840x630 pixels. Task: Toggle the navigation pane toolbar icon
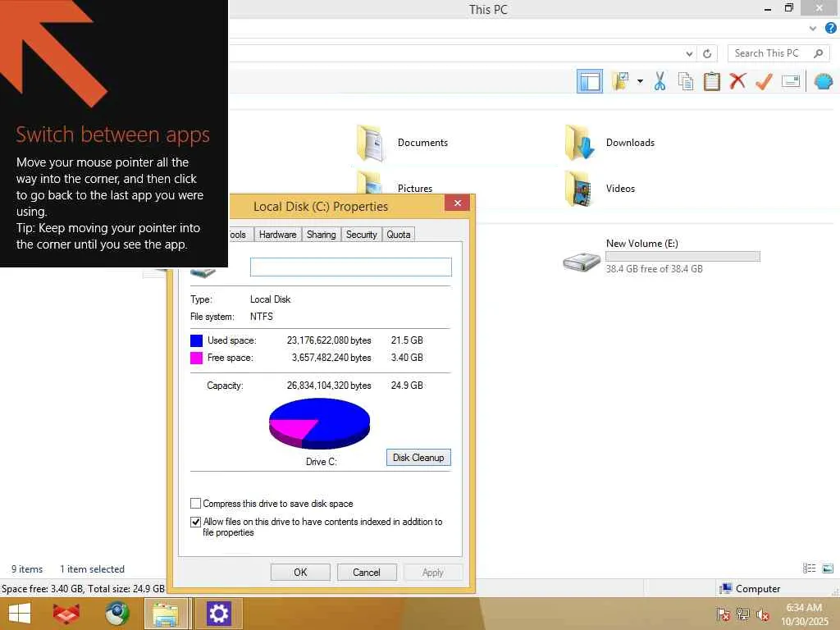[589, 81]
